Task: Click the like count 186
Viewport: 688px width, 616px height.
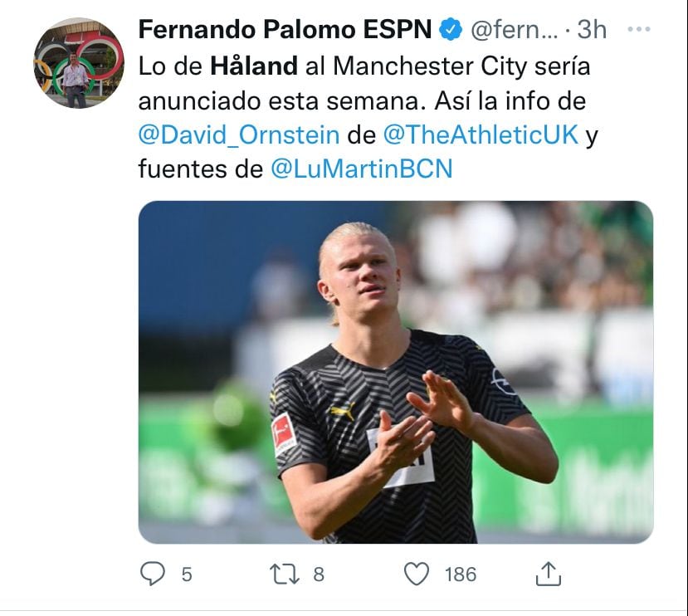Action: 461,574
